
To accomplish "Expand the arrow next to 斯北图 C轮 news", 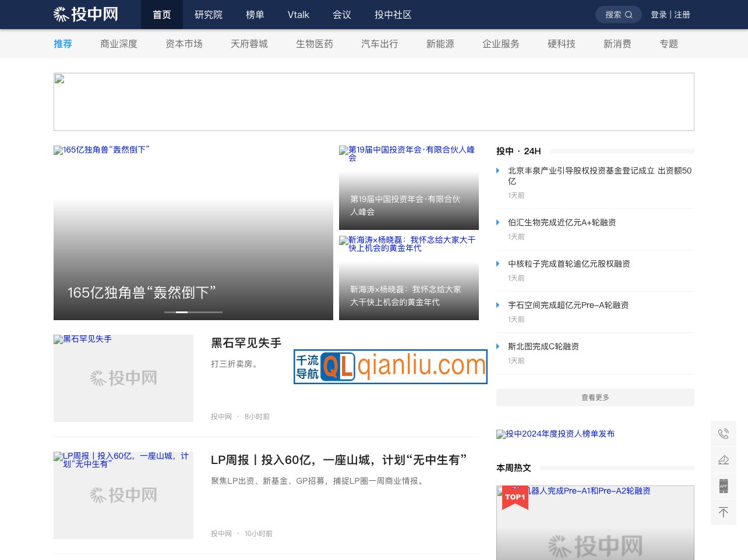I will [x=498, y=346].
